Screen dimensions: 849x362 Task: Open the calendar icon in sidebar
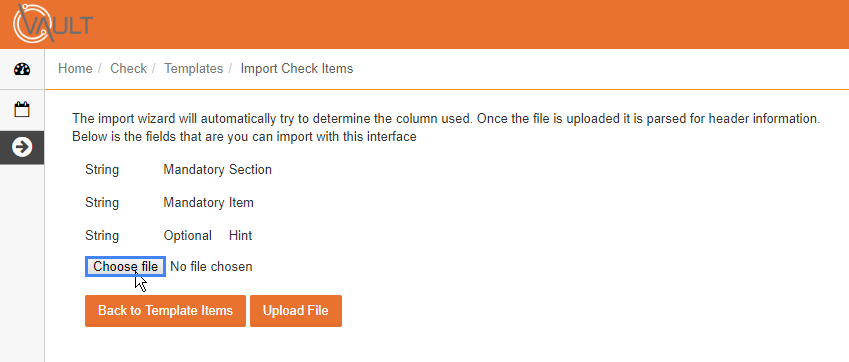pos(22,109)
